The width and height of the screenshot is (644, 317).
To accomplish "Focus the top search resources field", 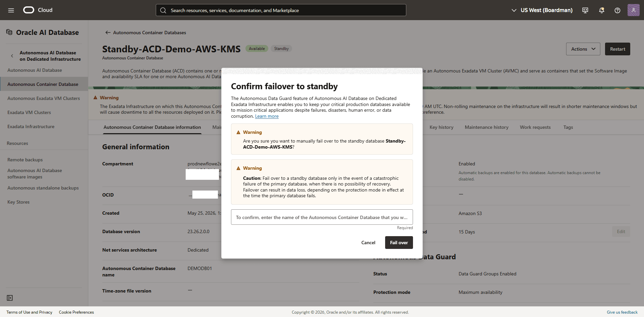I will coord(281,10).
